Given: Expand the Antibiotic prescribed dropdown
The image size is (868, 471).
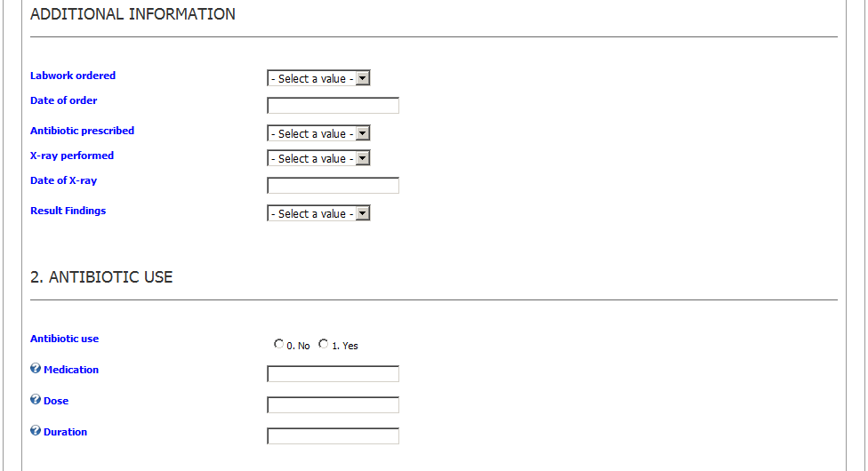Looking at the screenshot, I should point(318,133).
